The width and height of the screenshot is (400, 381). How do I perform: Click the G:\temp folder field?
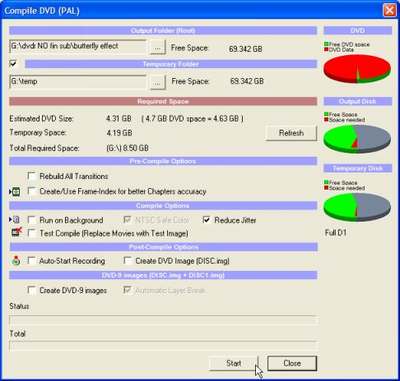pyautogui.click(x=78, y=81)
